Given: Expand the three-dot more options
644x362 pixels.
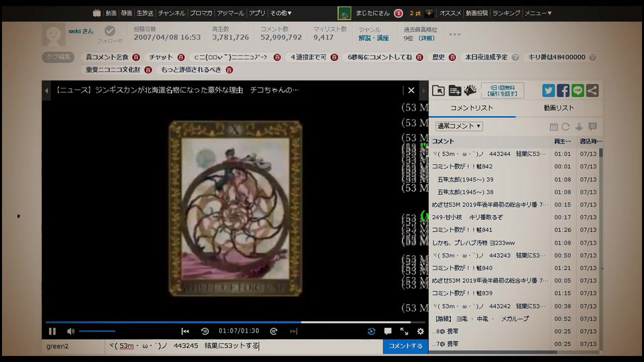Looking at the screenshot, I should tap(455, 34).
